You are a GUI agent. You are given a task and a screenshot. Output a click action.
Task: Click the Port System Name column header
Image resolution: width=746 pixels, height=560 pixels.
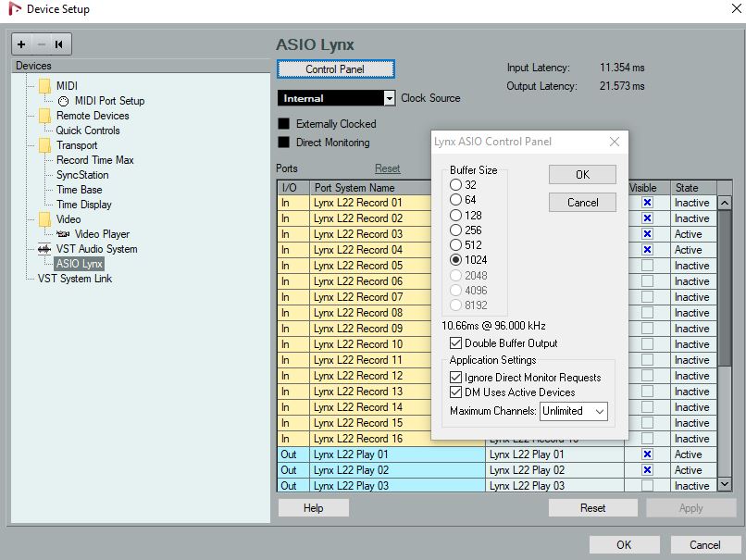click(370, 188)
